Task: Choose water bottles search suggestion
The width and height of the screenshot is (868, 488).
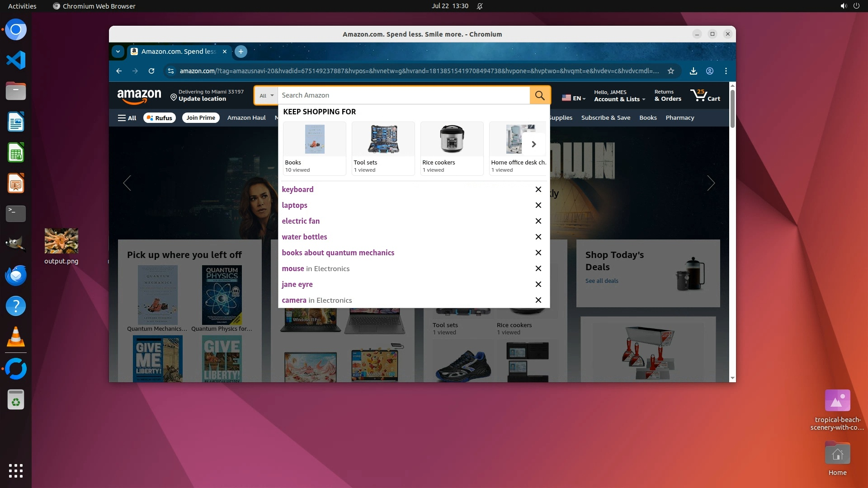Action: coord(304,237)
